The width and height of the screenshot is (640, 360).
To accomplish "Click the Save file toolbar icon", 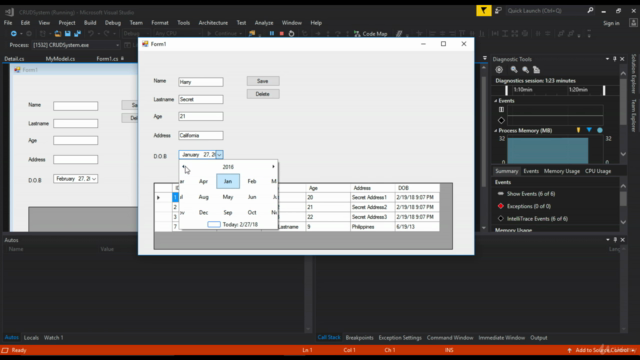I will click(x=68, y=33).
